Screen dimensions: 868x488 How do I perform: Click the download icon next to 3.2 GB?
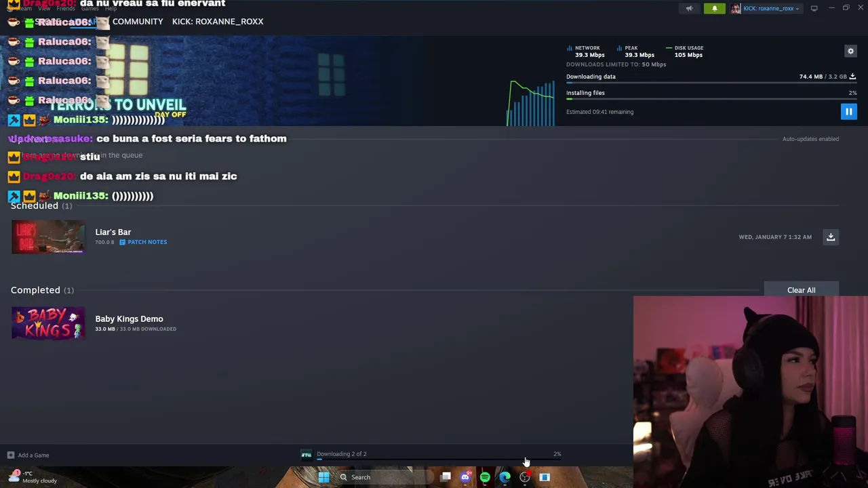pyautogui.click(x=852, y=77)
